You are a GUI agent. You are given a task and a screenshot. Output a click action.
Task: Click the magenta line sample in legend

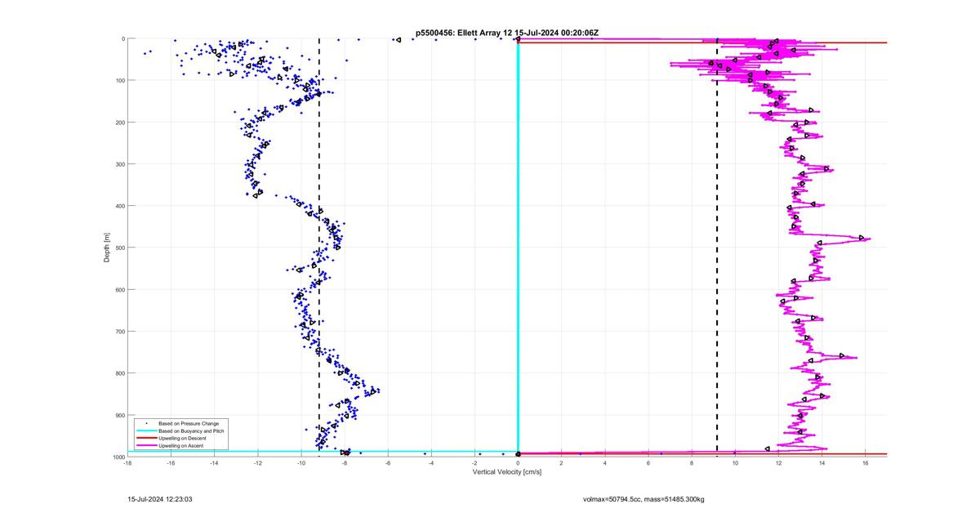(146, 446)
